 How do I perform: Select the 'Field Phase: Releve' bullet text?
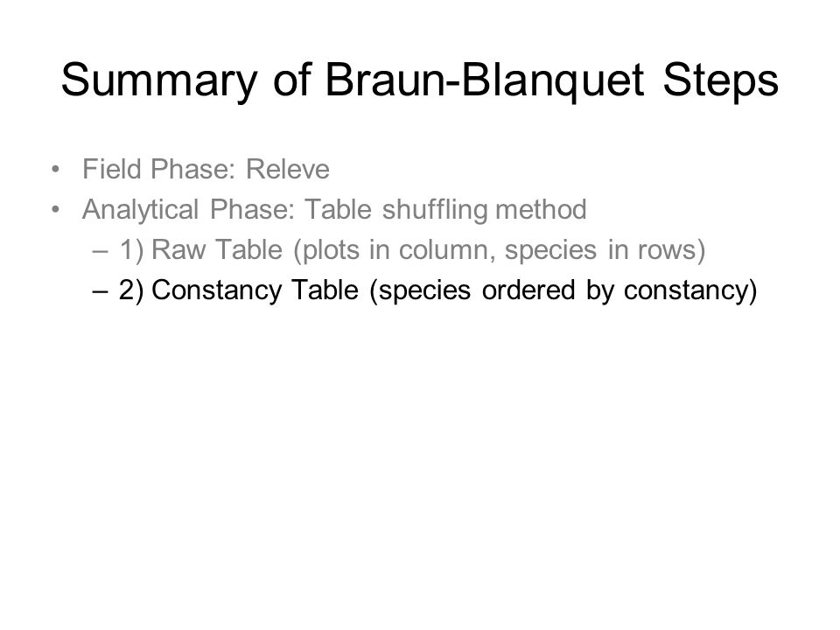(x=206, y=169)
